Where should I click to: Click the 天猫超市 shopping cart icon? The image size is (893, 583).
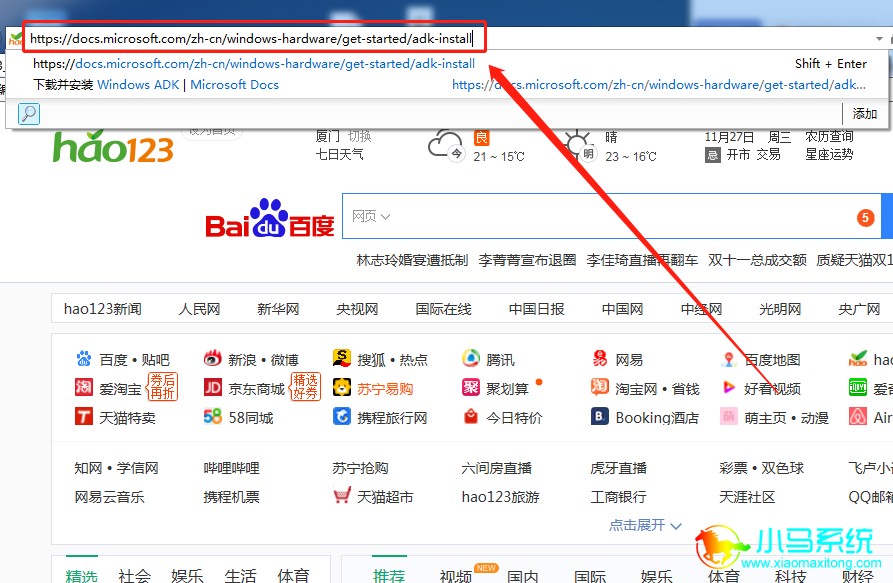342,495
